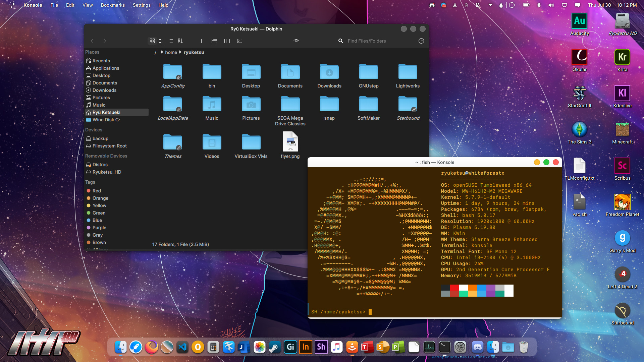Viewport: 644px width, 362px height.
Task: Go to Downloads in Places sidebar
Action: 104,90
